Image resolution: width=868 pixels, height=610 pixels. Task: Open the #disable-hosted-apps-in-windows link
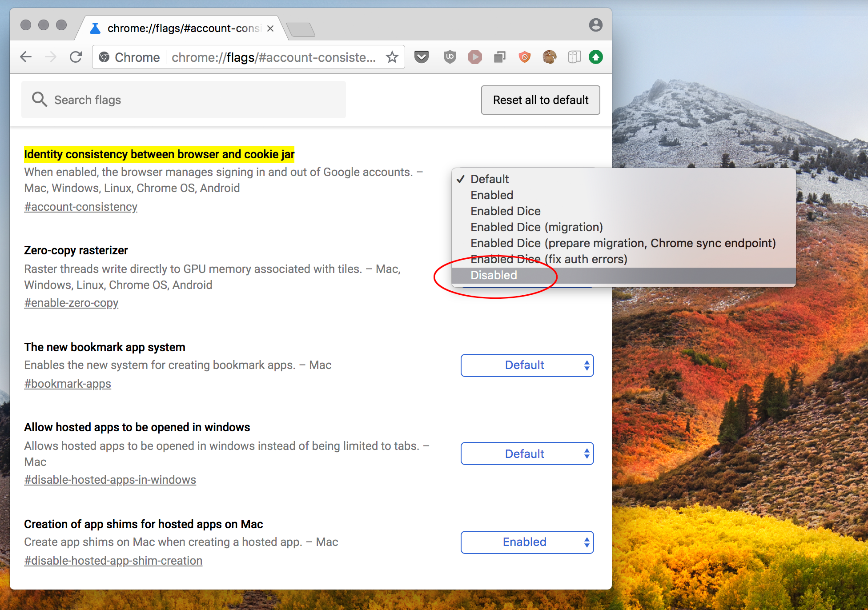[110, 480]
